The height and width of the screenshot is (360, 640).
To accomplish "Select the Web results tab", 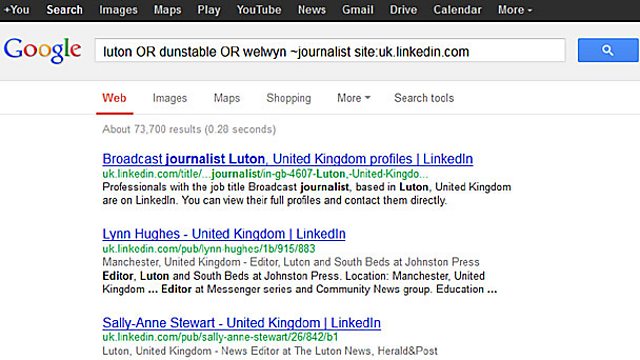I will [x=114, y=98].
